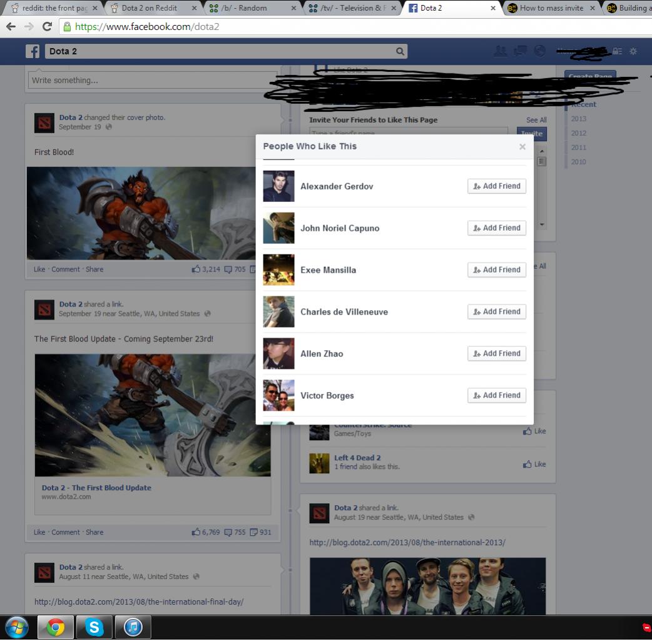652x644 pixels.
Task: Open Chrome from the taskbar
Action: click(55, 627)
